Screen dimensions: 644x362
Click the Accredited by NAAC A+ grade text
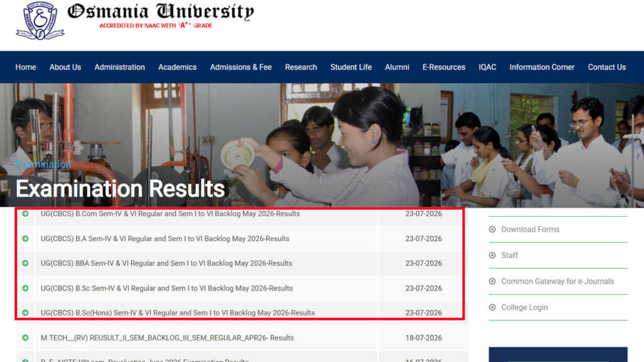coord(156,25)
